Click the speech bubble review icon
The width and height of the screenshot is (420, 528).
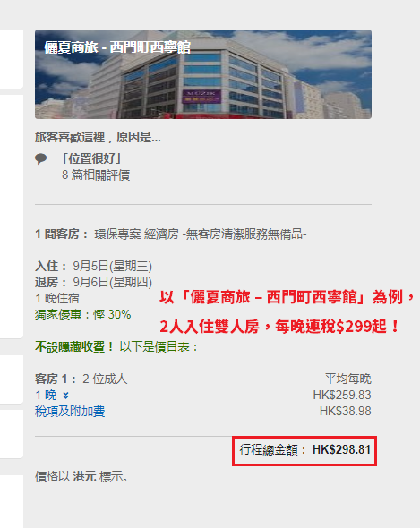(41, 158)
